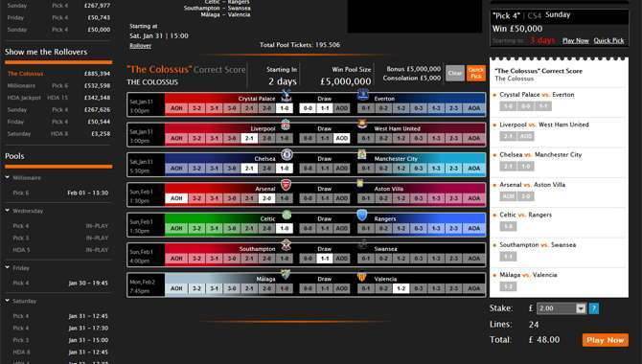Click the Liverpool club crest
Viewport: 642px width, 364px height.
point(286,125)
